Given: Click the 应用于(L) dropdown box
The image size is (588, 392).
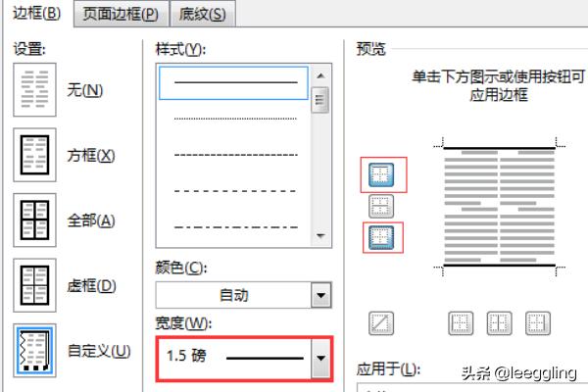Looking at the screenshot, I should (x=472, y=388).
